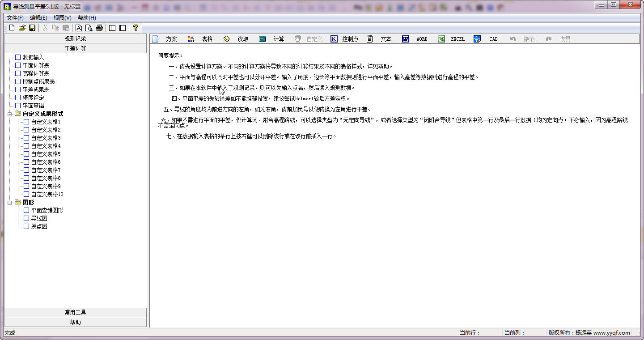The height and width of the screenshot is (340, 644).
Task: Export to EXCEL
Action: (x=451, y=39)
